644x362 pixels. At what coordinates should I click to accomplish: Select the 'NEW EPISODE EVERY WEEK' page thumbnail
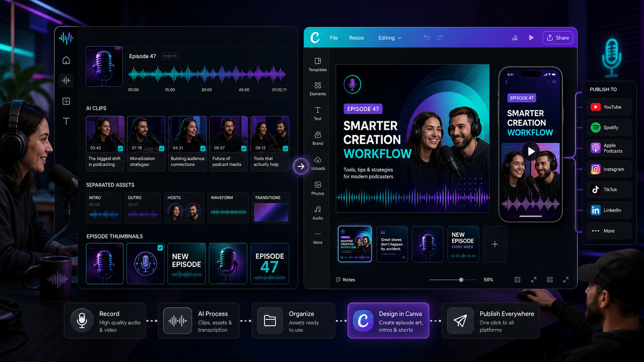(x=463, y=244)
